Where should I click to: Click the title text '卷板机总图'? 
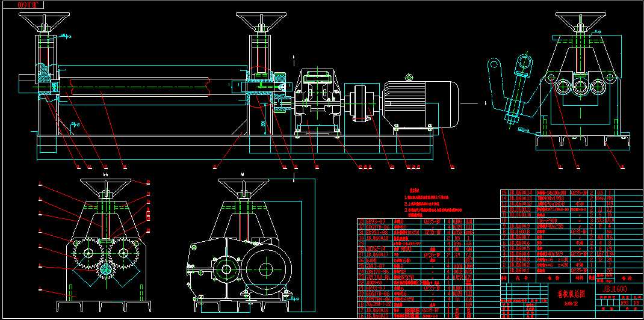571,294
